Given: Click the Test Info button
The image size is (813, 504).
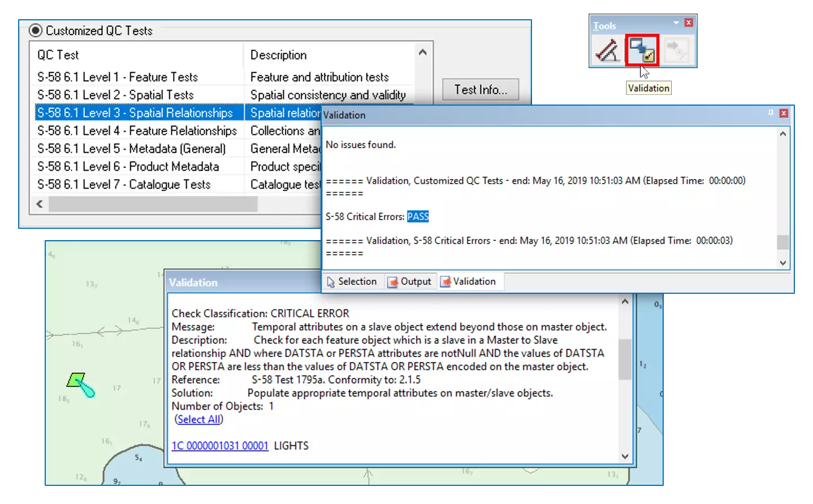Looking at the screenshot, I should [x=480, y=89].
